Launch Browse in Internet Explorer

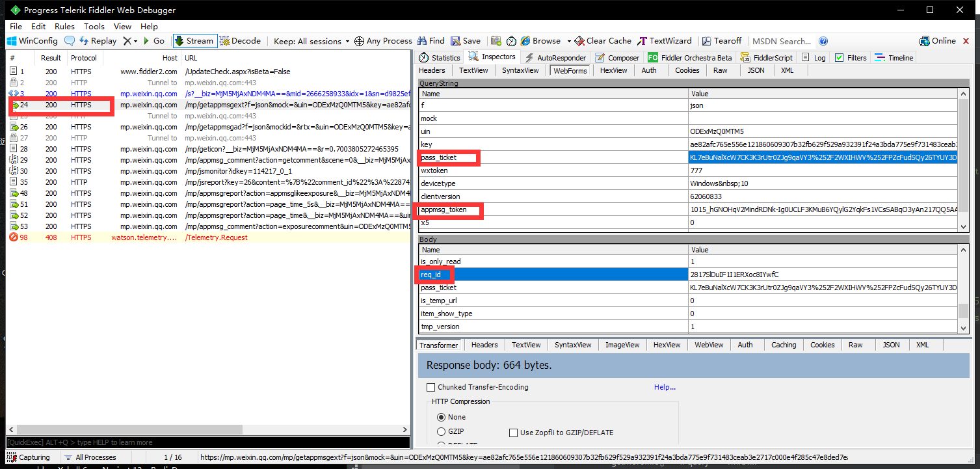541,41
